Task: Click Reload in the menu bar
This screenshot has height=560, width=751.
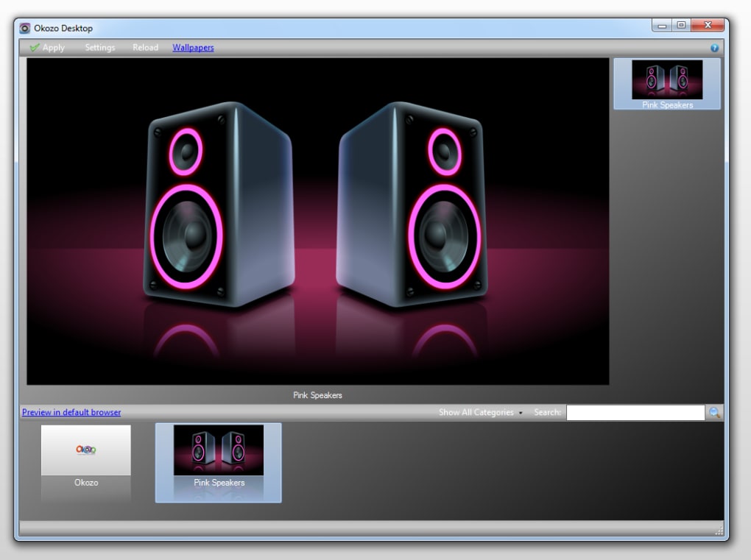Action: coord(145,47)
